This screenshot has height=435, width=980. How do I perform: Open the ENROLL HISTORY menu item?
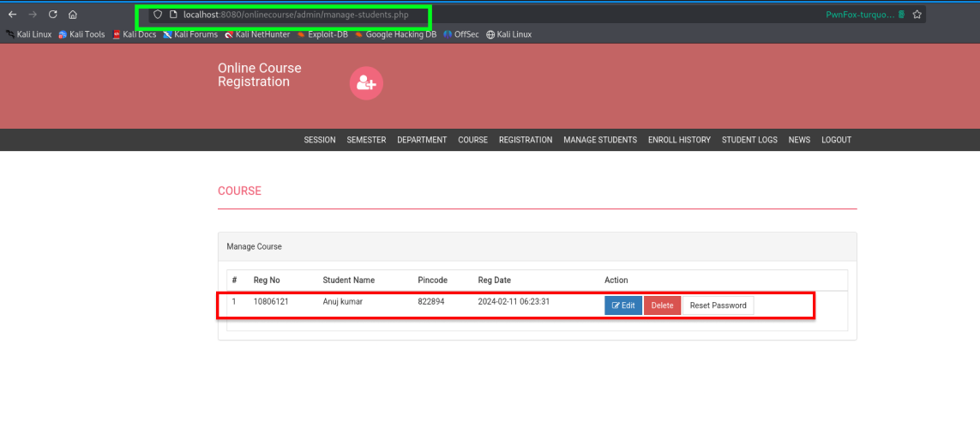(679, 140)
